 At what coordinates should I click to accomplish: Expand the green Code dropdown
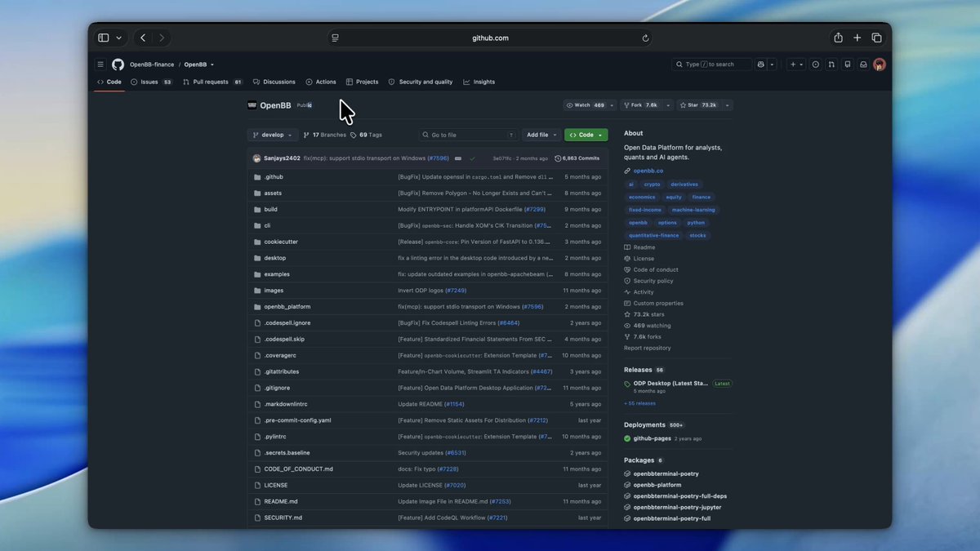pos(586,135)
